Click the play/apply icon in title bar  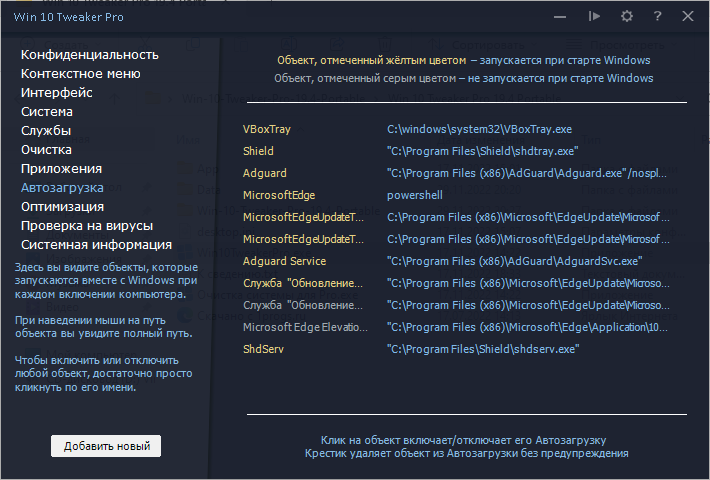pos(594,16)
